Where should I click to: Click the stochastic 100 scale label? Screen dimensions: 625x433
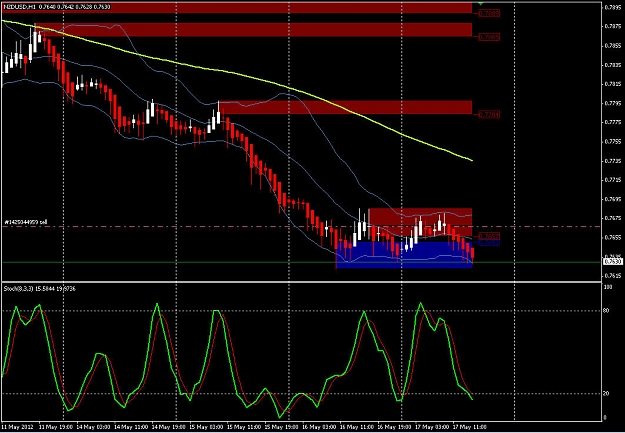(x=607, y=287)
